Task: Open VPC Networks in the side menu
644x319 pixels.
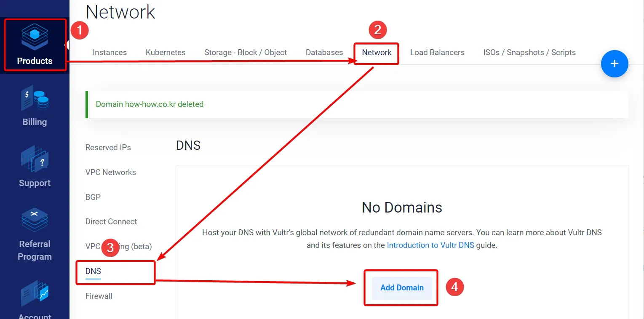Action: point(111,173)
